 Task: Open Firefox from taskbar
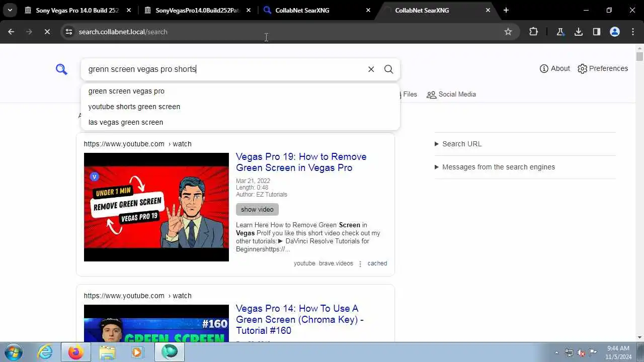(76, 352)
